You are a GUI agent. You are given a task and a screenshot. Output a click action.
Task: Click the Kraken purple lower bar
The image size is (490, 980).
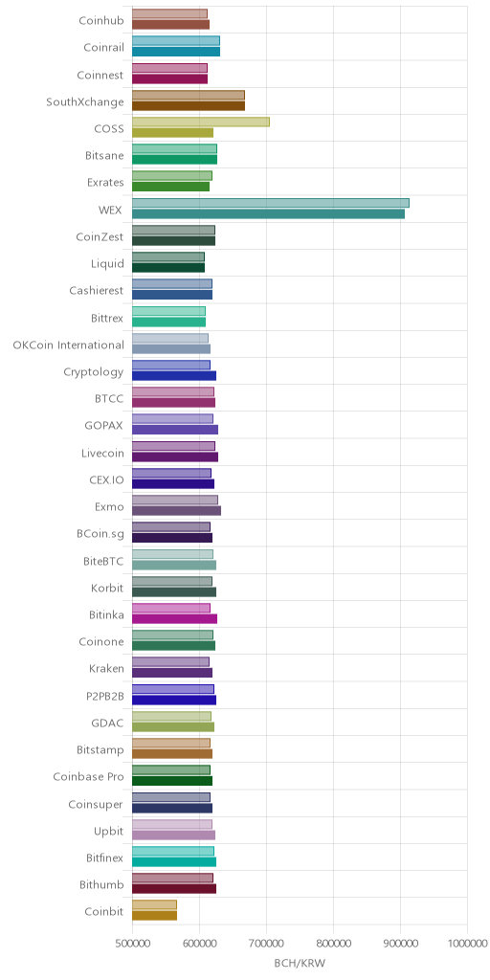point(172,673)
